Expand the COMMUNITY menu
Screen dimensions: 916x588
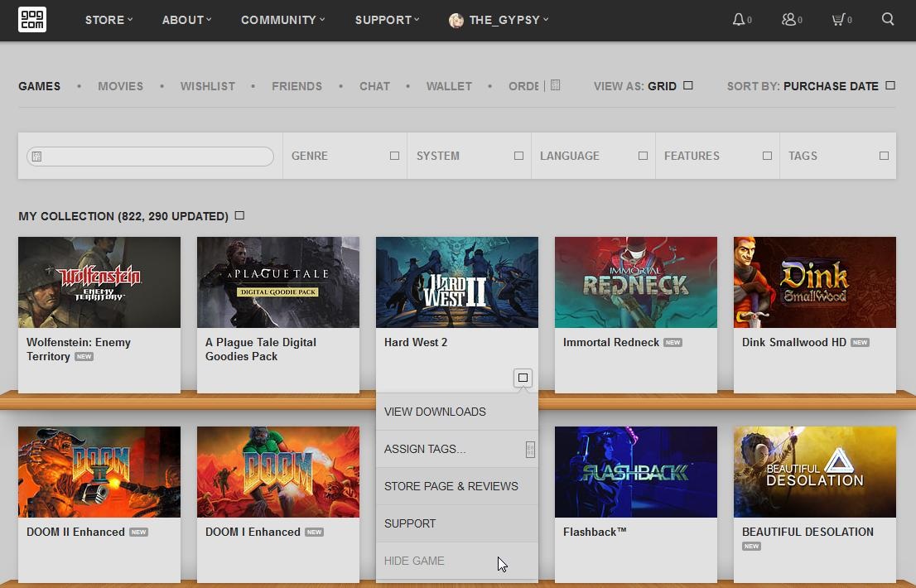[x=282, y=20]
